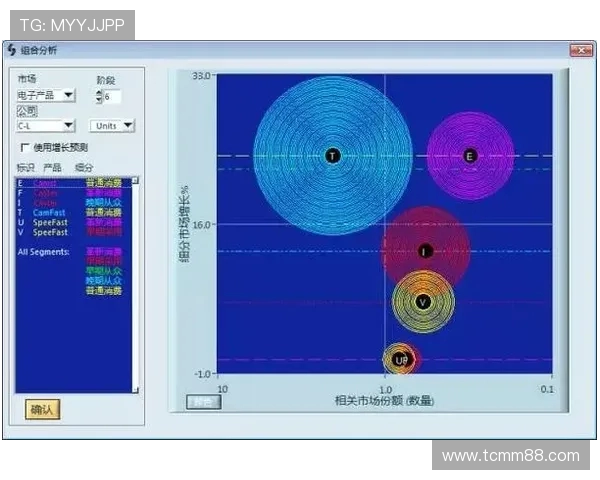The height and width of the screenshot is (480, 600).
Task: Select the T CamFast row
Action: pyautogui.click(x=50, y=212)
